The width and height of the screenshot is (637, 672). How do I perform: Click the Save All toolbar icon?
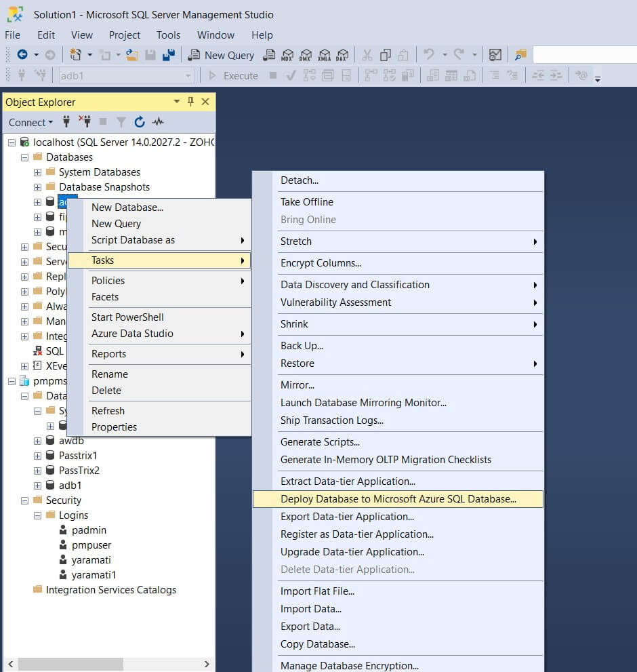(x=169, y=55)
